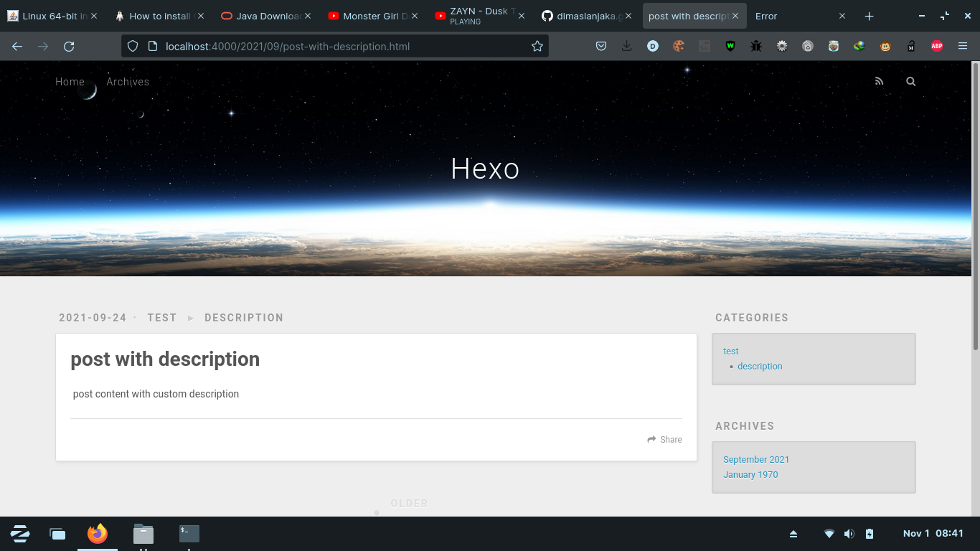The image size is (980, 551).
Task: Click the eject tray icon
Action: pos(793,534)
